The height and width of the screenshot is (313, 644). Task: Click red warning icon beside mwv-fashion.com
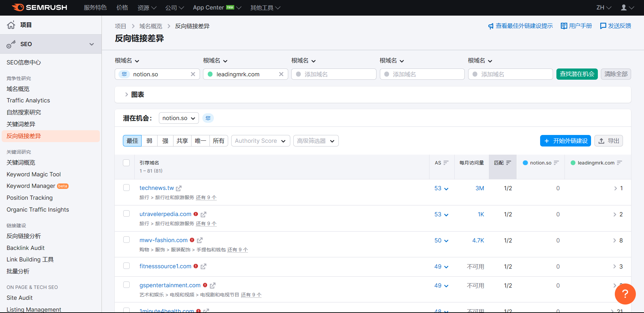pos(192,240)
